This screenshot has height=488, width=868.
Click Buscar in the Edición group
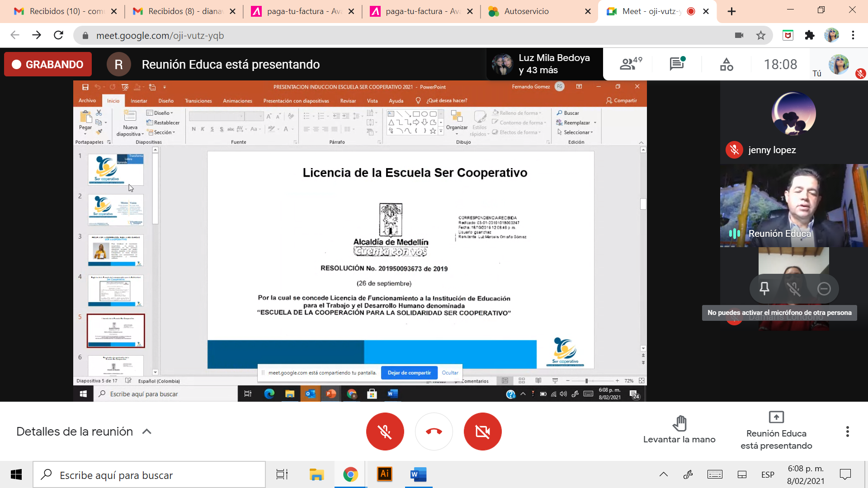pyautogui.click(x=568, y=113)
